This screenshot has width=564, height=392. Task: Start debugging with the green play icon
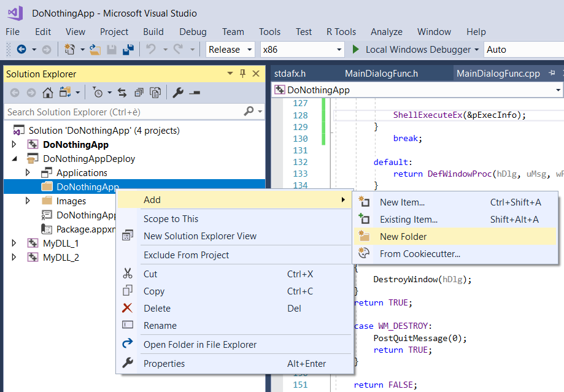click(355, 49)
